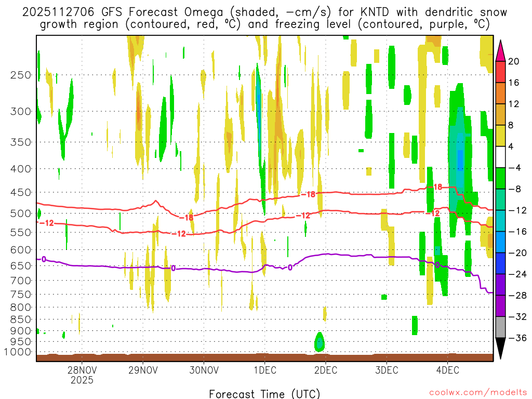Click the -12 contour label near 4DEC
The height and width of the screenshot is (399, 532).
click(x=432, y=214)
